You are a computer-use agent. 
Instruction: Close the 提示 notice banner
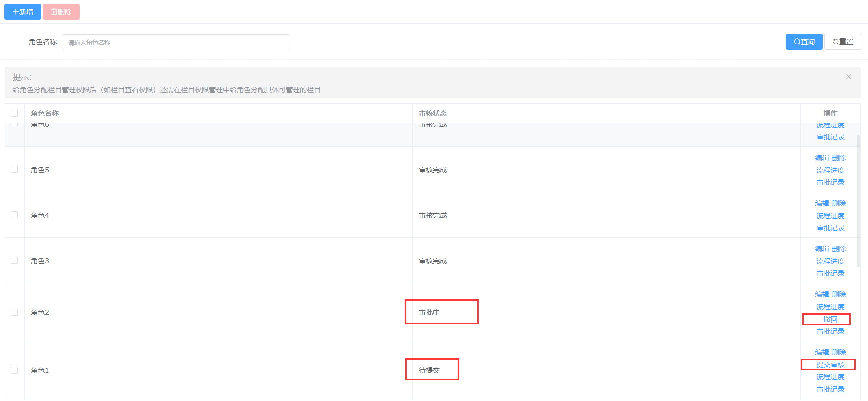coord(848,77)
